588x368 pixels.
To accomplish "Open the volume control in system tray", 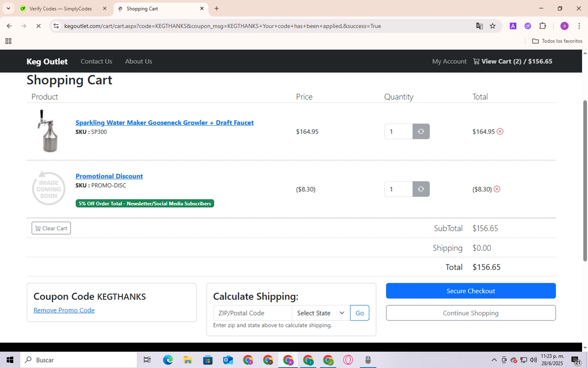I will coord(533,360).
